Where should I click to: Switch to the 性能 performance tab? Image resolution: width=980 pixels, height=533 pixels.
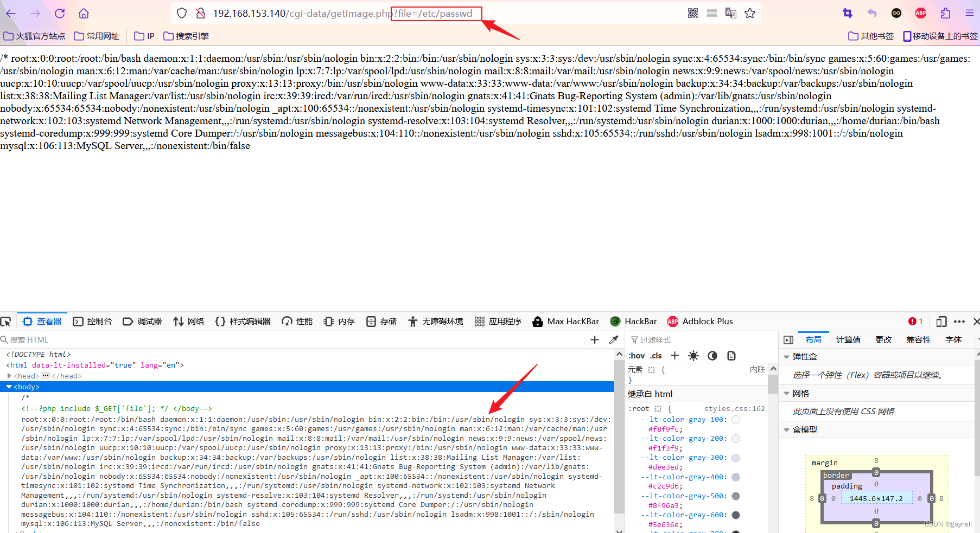[x=297, y=322]
